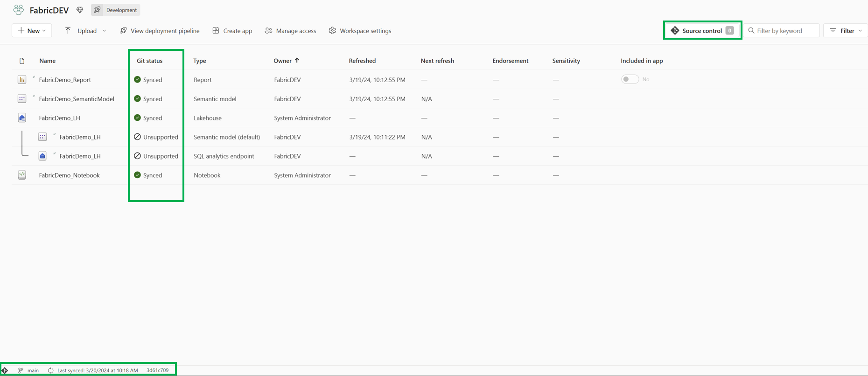Sort by the Next refresh column header
The height and width of the screenshot is (376, 868).
437,61
